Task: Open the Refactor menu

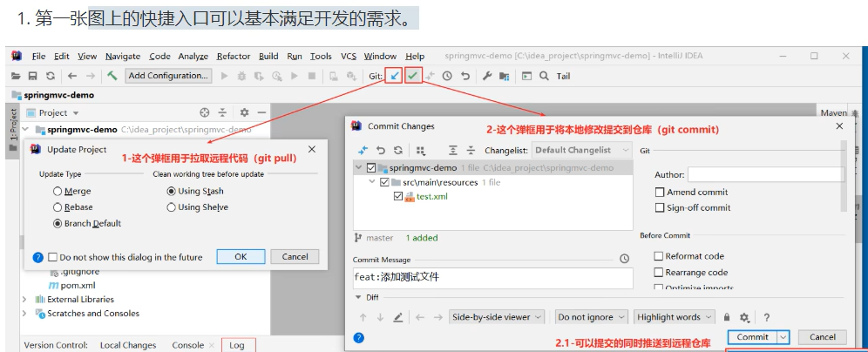Action: [x=234, y=56]
